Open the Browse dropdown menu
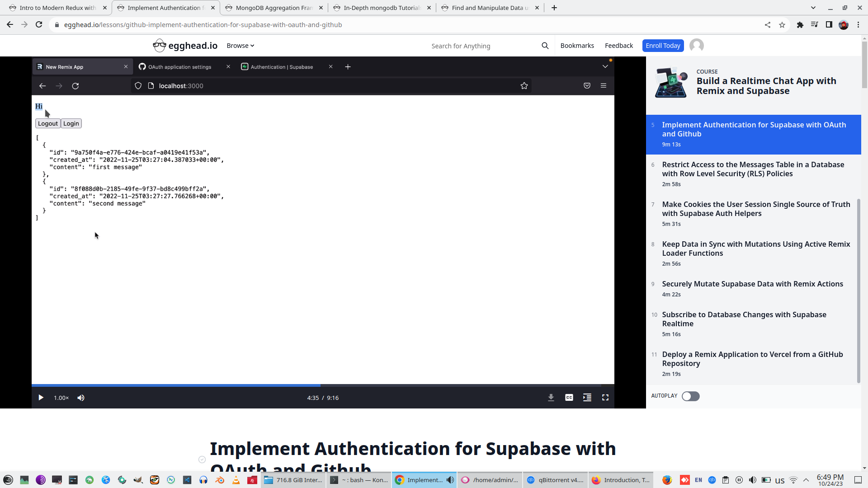Screen dimensions: 868x488 [240, 46]
